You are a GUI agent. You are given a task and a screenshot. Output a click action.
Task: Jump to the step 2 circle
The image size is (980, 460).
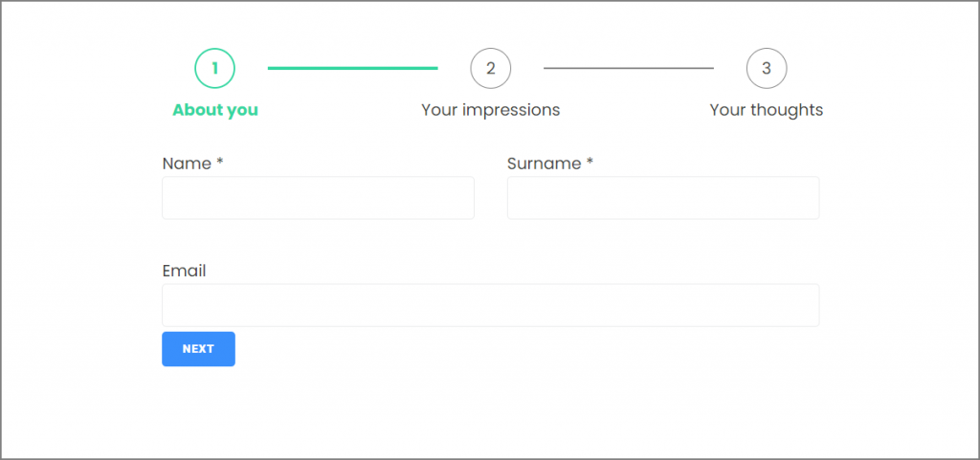tap(491, 68)
